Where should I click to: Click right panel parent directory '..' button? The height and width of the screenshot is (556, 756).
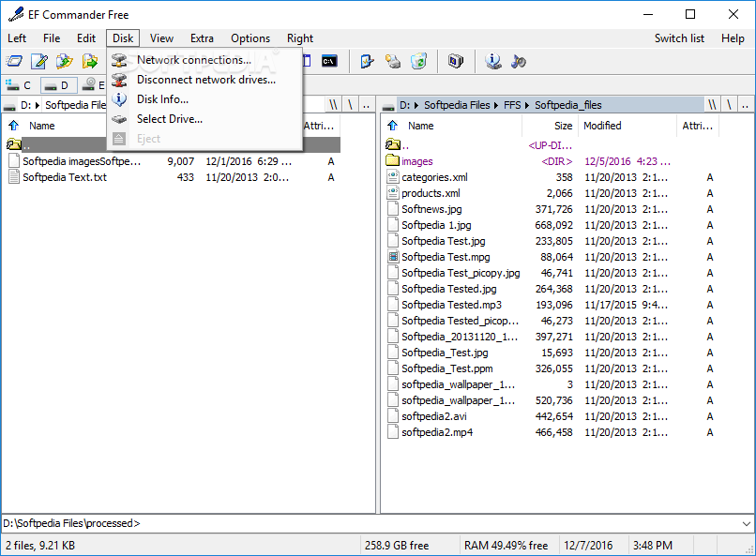pos(745,105)
